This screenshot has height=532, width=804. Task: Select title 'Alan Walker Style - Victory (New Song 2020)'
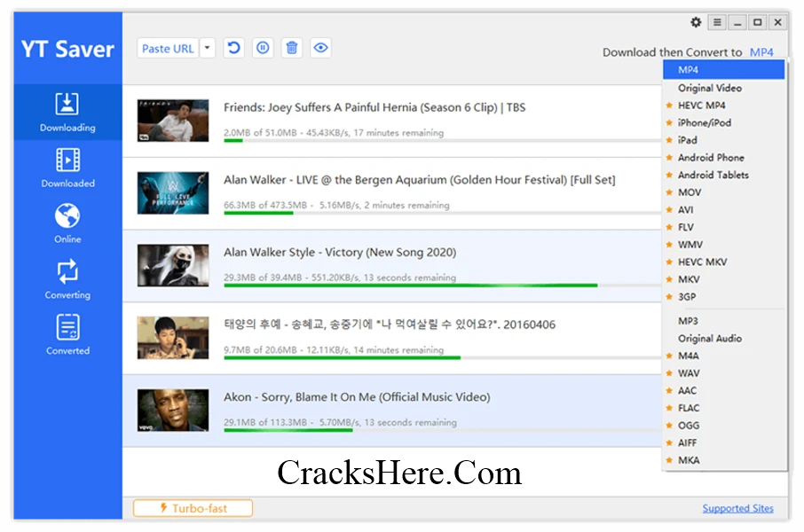pos(340,253)
